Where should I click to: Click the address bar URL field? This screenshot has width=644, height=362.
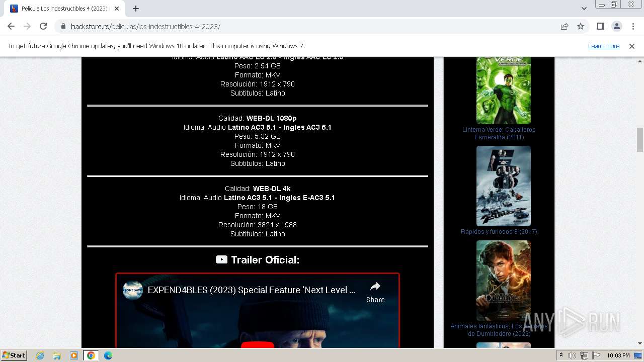pos(312,27)
